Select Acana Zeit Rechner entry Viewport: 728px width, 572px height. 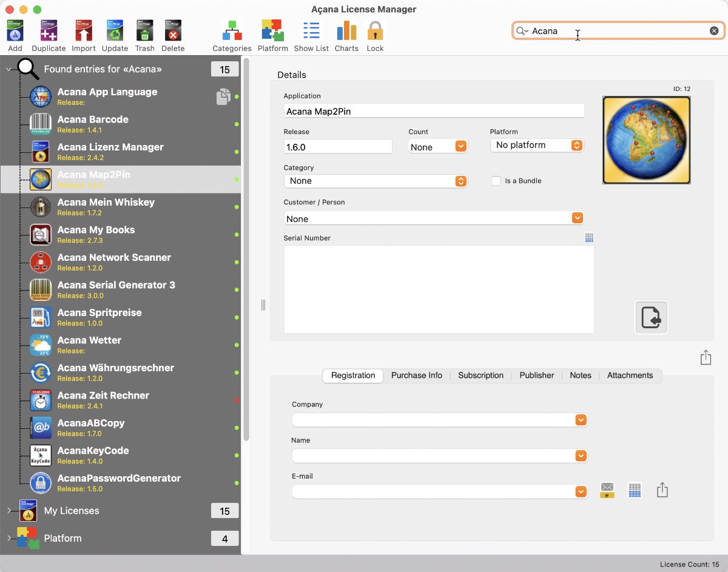[x=121, y=400]
